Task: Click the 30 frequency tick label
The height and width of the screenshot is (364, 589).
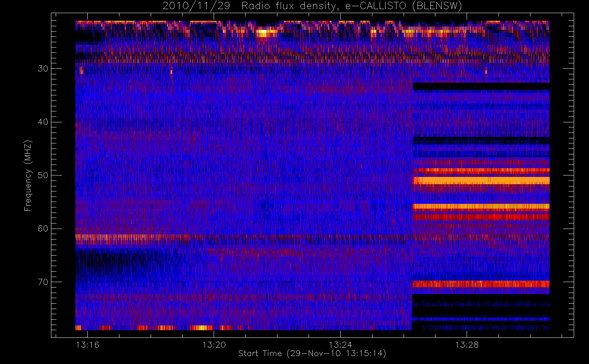Action: pyautogui.click(x=43, y=68)
